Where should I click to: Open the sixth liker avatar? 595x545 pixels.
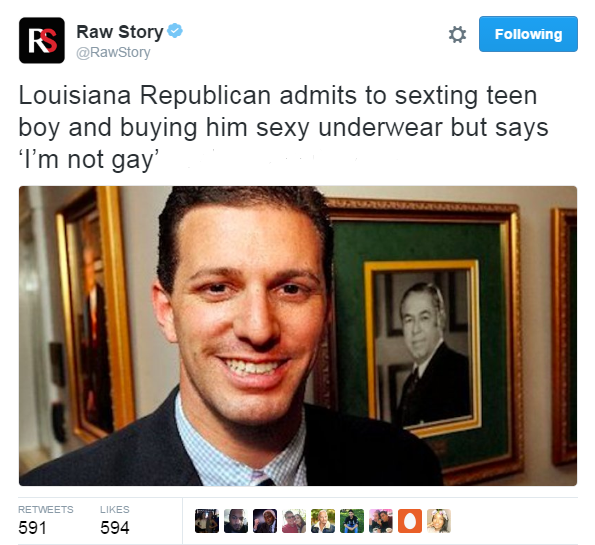(352, 521)
